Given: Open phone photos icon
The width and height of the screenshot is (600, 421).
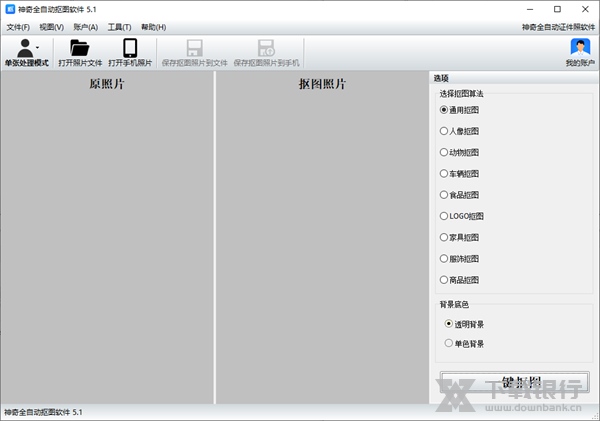Looking at the screenshot, I should [130, 47].
